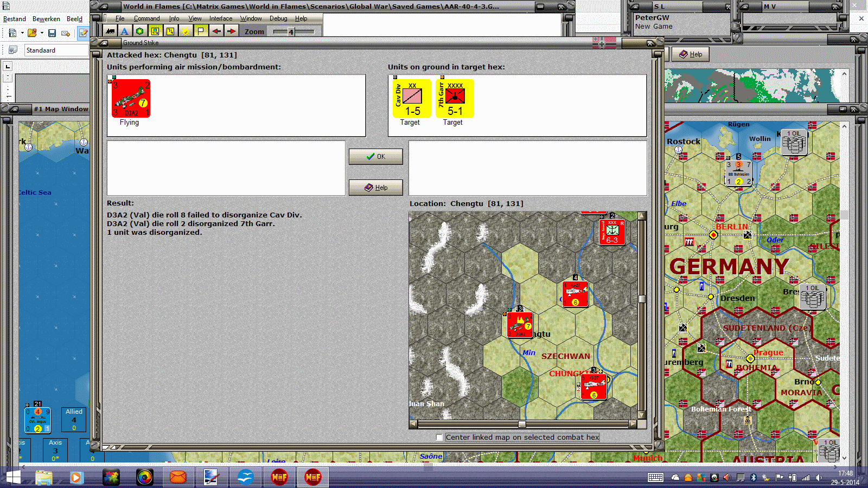
Task: Open the Beeld menu
Action: [x=74, y=19]
